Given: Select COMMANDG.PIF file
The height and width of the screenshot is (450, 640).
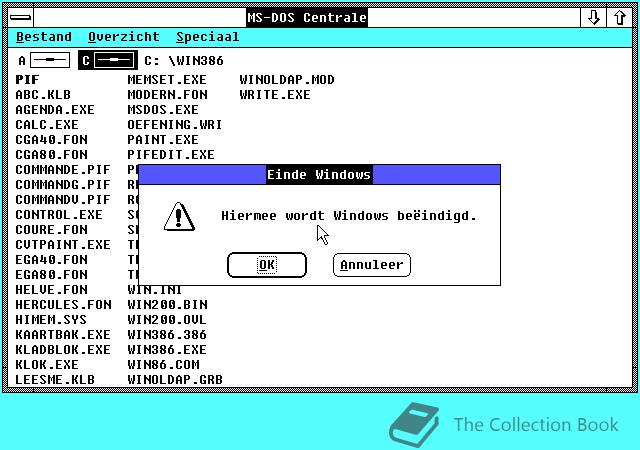Looking at the screenshot, I should pos(63,185).
